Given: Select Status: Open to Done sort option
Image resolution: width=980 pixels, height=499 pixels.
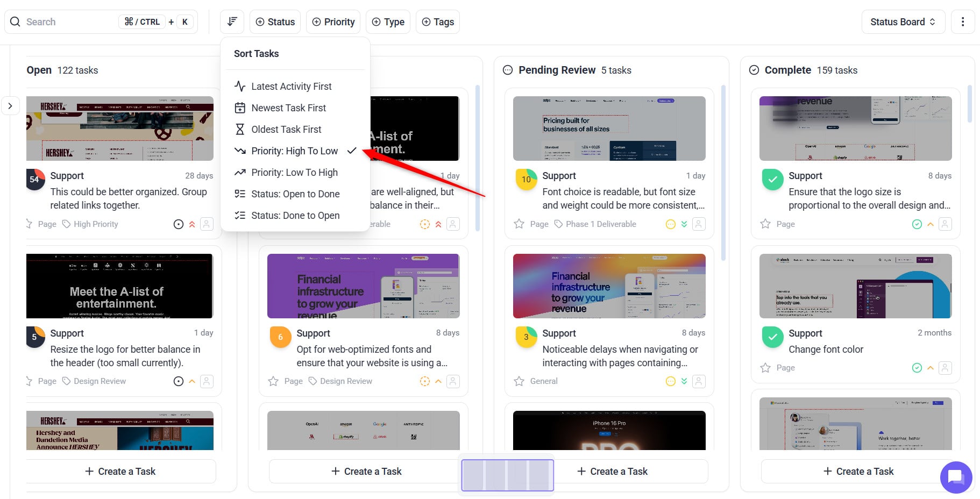Looking at the screenshot, I should coord(295,194).
